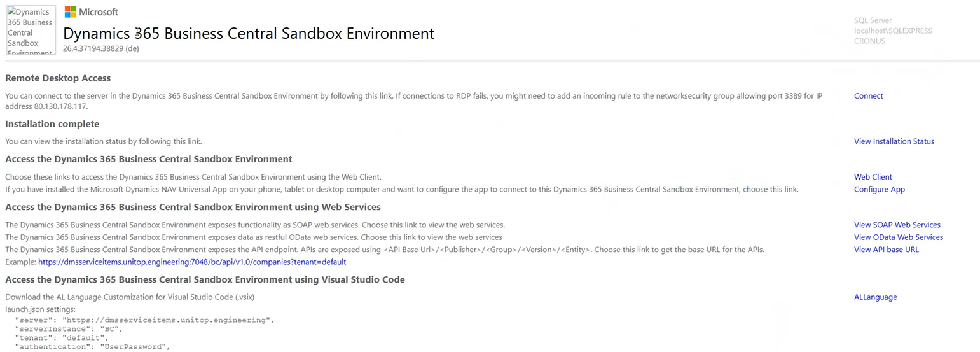Open the example companies API URL link

pyautogui.click(x=192, y=262)
